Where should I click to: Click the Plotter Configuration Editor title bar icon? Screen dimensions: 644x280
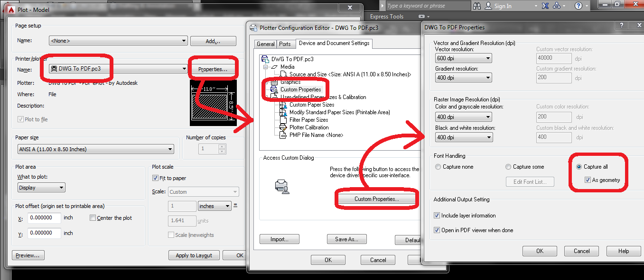tap(253, 27)
